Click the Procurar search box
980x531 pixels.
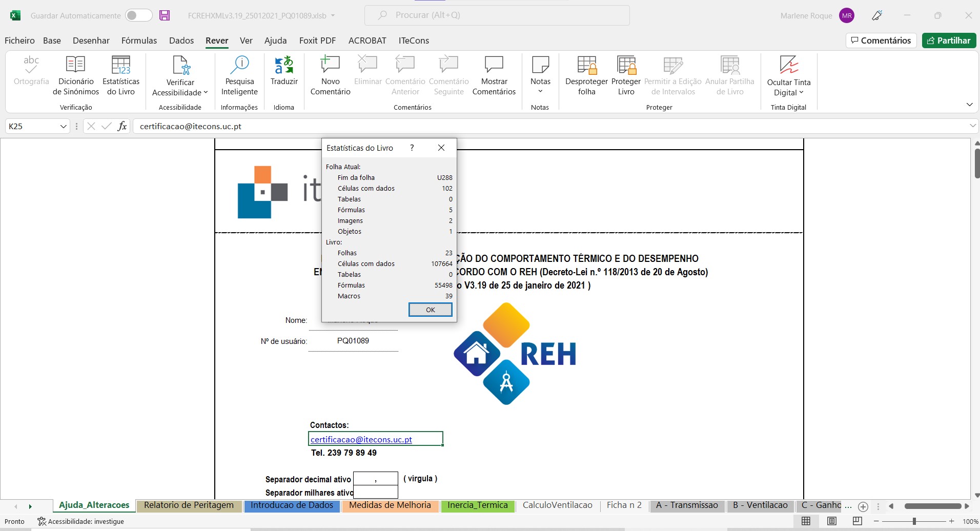coord(497,15)
